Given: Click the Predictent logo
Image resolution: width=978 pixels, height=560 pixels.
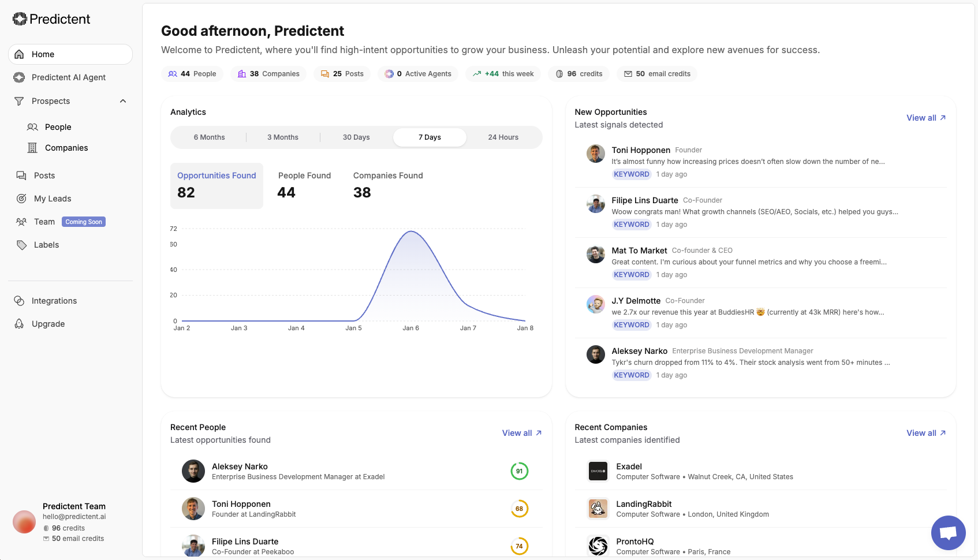Looking at the screenshot, I should (51, 18).
